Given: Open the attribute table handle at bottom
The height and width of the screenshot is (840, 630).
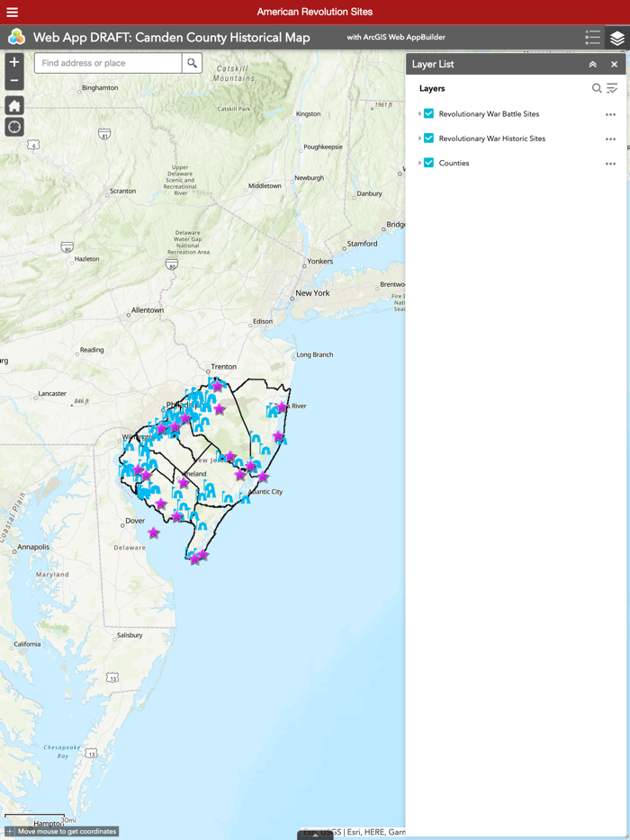Looking at the screenshot, I should click(x=315, y=836).
